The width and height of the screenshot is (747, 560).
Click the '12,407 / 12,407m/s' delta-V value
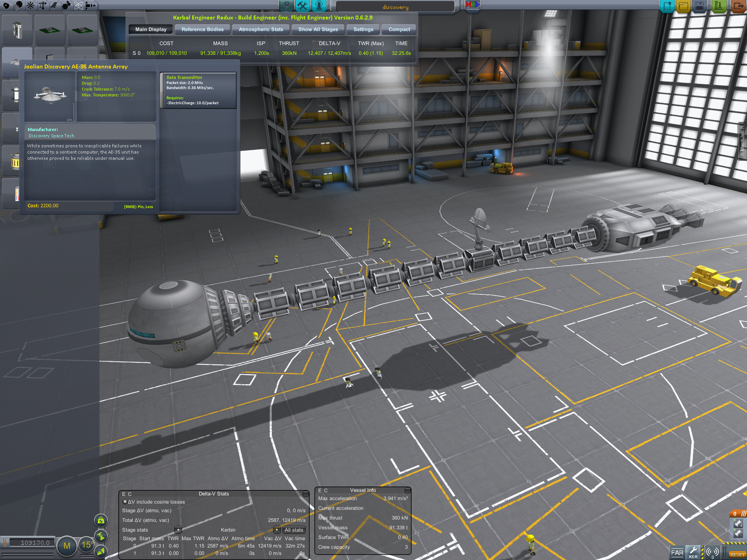329,53
